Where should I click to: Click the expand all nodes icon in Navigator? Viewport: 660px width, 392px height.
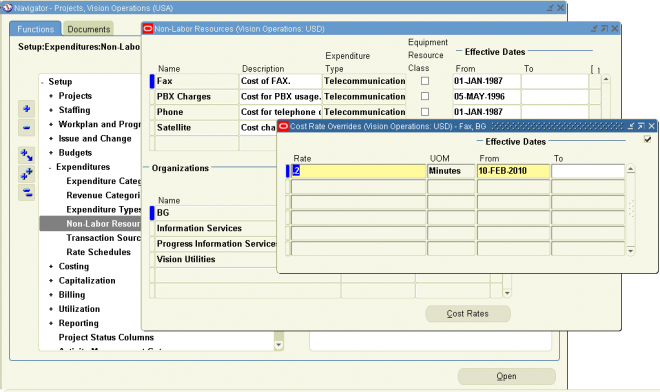pyautogui.click(x=27, y=173)
